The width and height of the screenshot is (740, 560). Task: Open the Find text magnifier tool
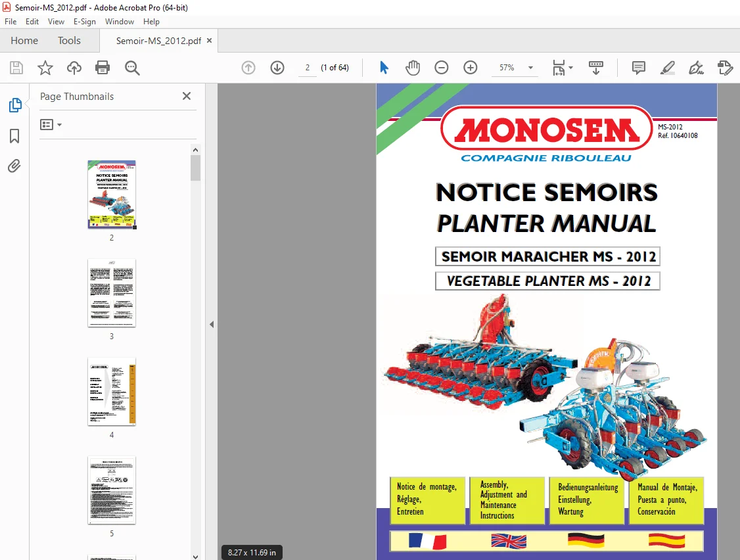click(x=132, y=68)
